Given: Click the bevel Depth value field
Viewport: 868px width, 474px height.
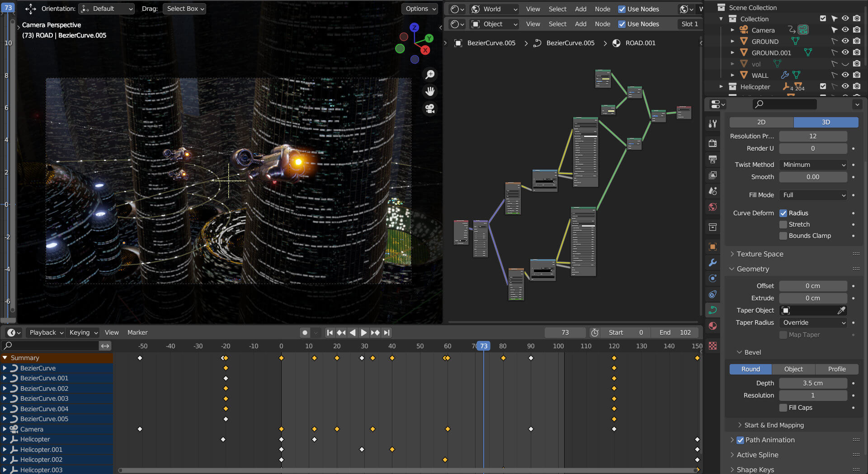Looking at the screenshot, I should pos(812,383).
